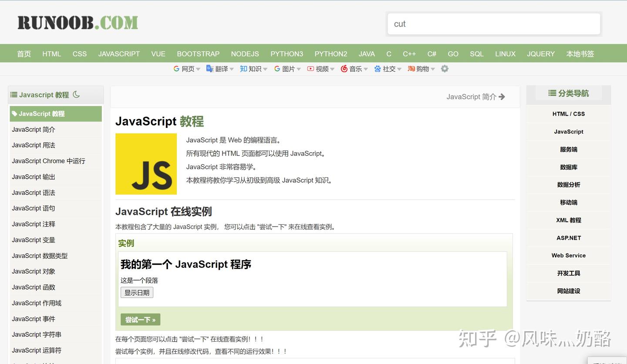This screenshot has width=627, height=364.
Task: Open the HTML menu item in the green bar
Action: (x=52, y=54)
